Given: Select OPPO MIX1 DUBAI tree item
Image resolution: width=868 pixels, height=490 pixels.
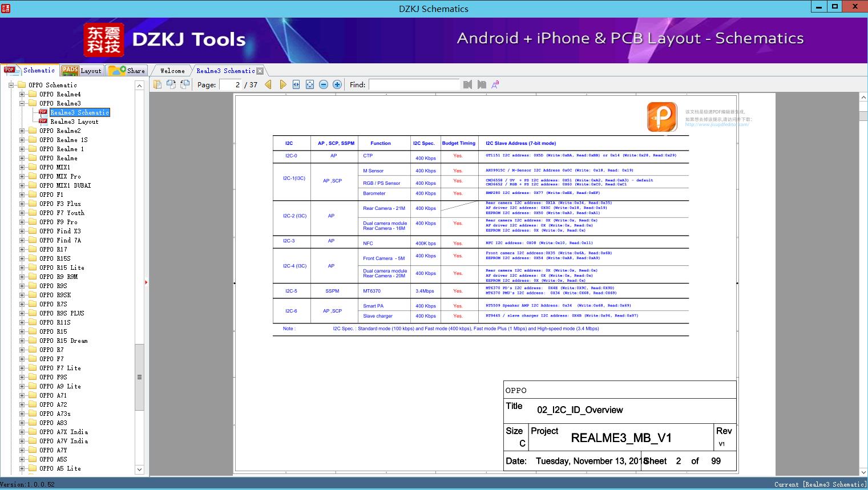Looking at the screenshot, I should [x=65, y=185].
